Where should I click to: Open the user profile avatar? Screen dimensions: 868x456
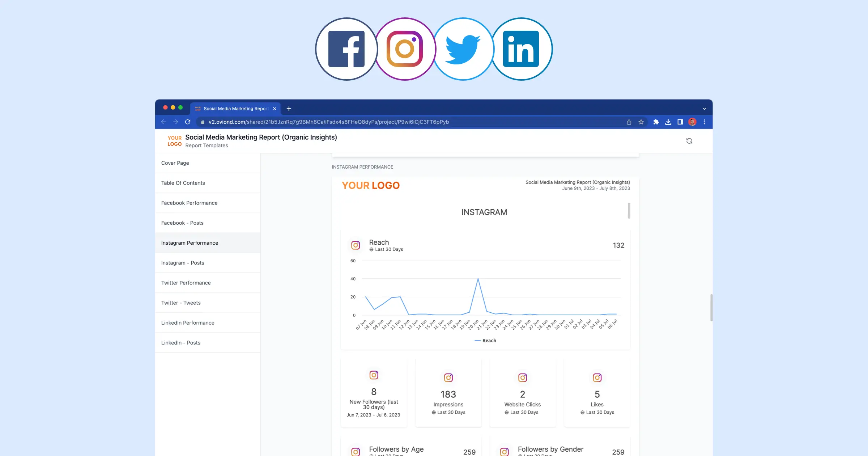tap(692, 122)
